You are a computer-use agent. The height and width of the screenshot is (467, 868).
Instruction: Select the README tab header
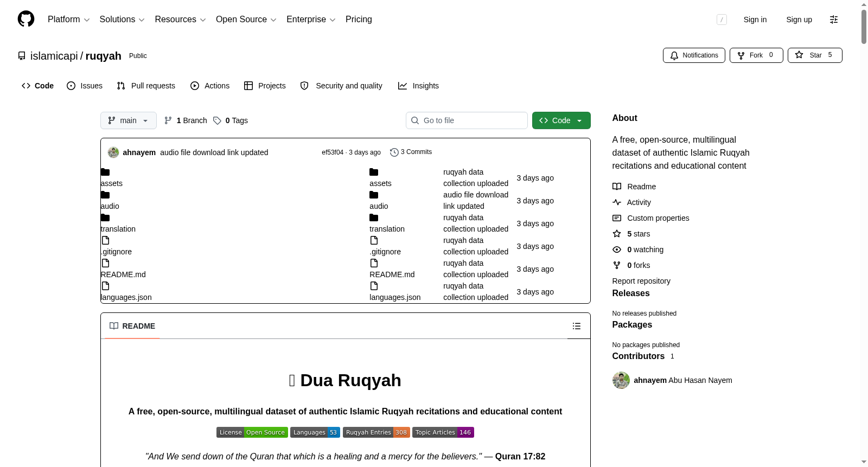(132, 326)
